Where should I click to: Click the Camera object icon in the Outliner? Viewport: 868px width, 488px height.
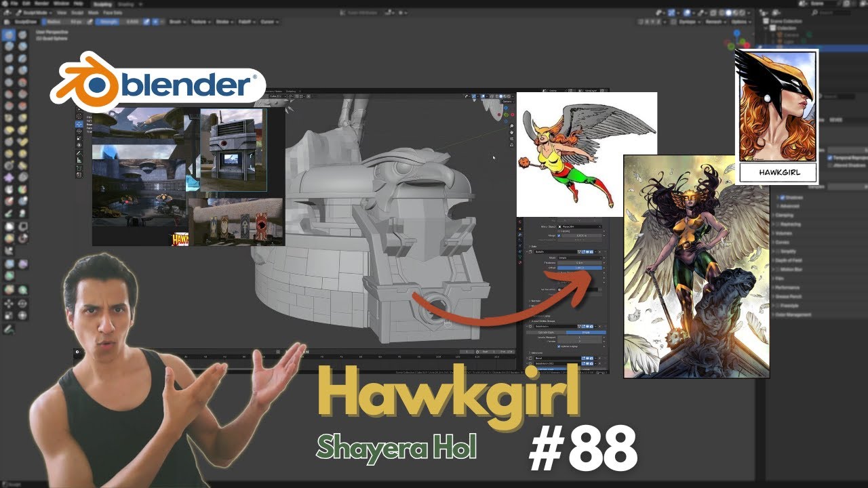pos(779,35)
